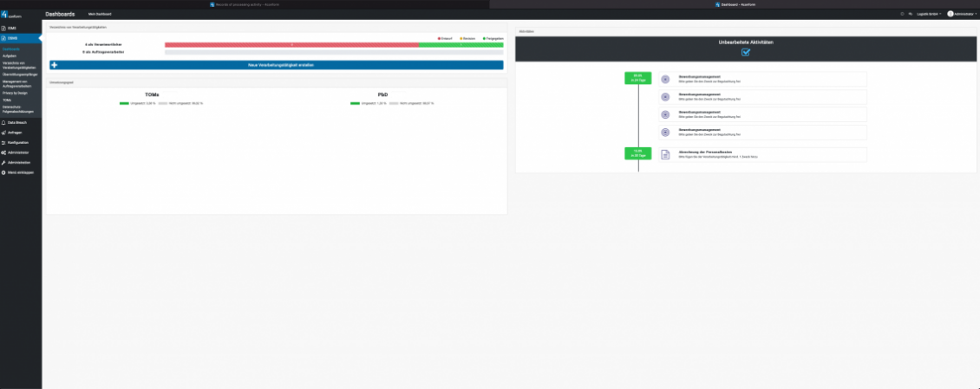980x389 pixels.
Task: Click the Administration wrench icon
Action: pos(4,163)
